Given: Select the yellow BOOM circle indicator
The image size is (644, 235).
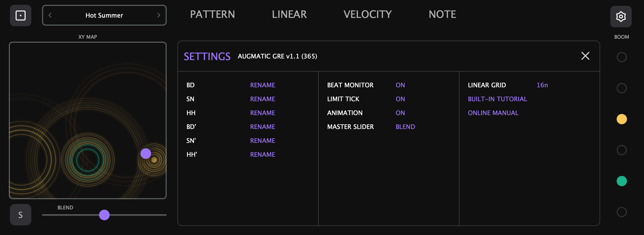Looking at the screenshot, I should 622,119.
